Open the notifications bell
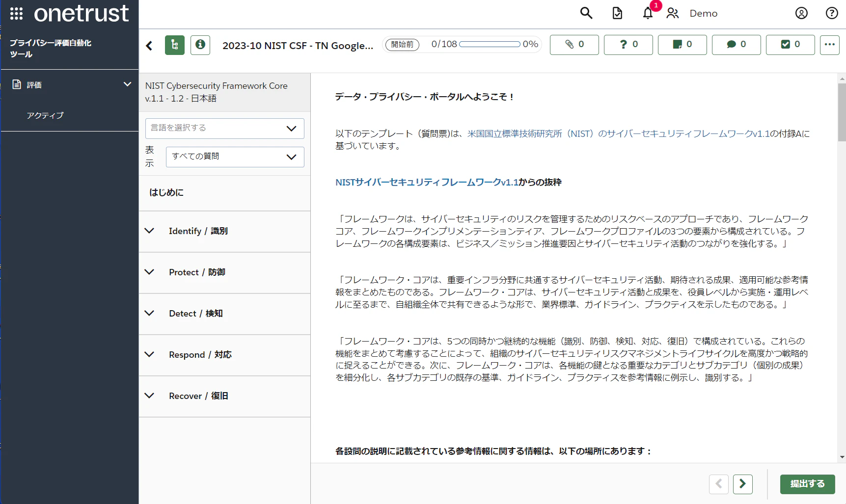Image resolution: width=846 pixels, height=504 pixels. click(x=648, y=13)
